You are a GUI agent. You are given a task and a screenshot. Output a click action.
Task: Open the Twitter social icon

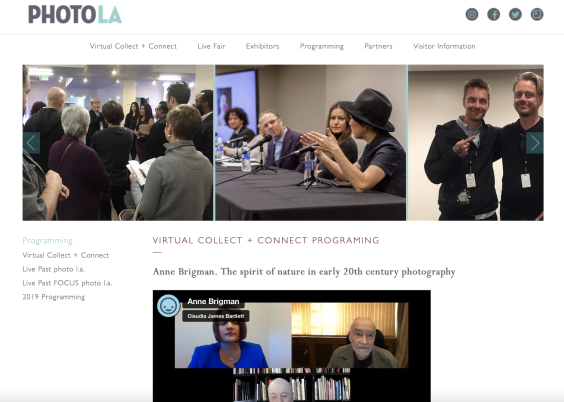click(515, 14)
